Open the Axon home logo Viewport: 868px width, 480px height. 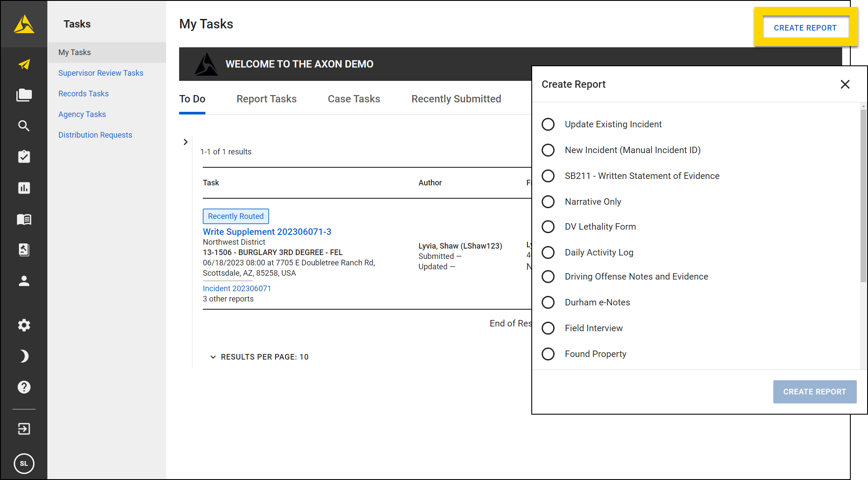[24, 24]
